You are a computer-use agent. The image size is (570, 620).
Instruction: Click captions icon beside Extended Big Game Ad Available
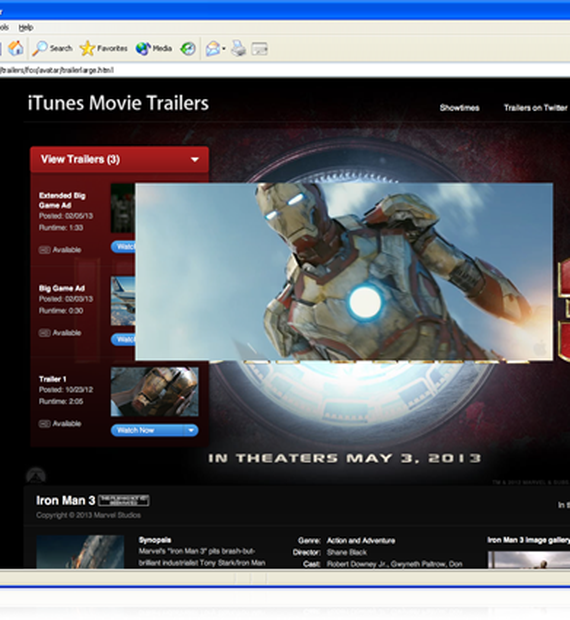44,250
